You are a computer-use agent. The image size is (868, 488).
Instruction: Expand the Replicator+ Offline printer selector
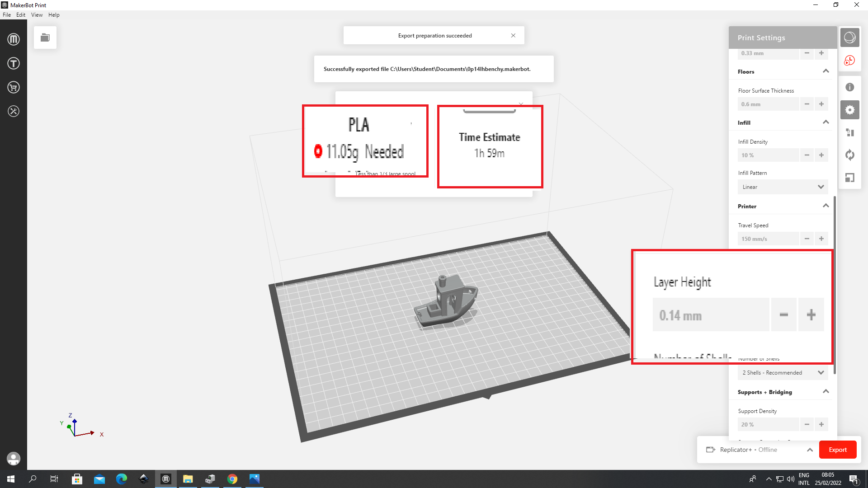pos(810,450)
